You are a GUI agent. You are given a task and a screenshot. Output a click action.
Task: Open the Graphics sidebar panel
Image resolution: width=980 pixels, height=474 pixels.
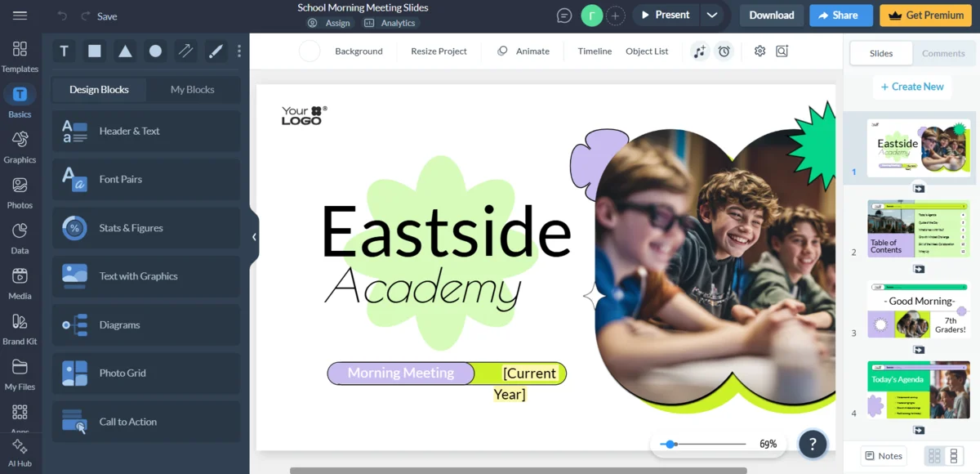(x=20, y=147)
